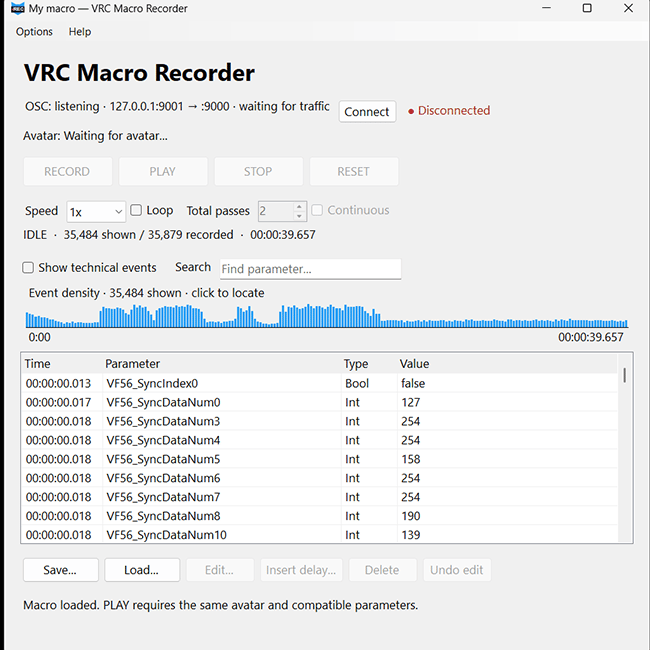Click the Disconnected status indicator
Screen dimensions: 650x650
click(x=449, y=111)
